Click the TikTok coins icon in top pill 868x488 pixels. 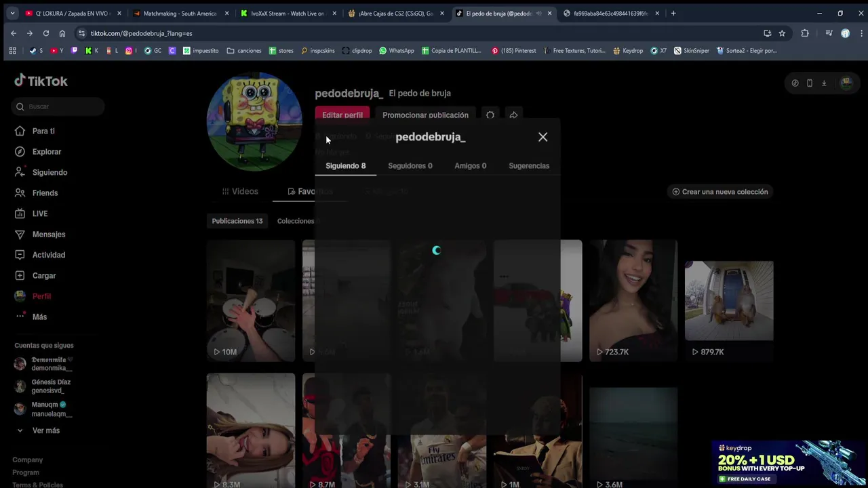point(795,83)
